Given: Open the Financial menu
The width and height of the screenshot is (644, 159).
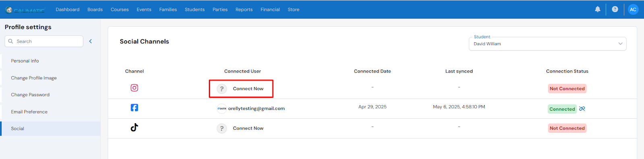Looking at the screenshot, I should [x=270, y=9].
